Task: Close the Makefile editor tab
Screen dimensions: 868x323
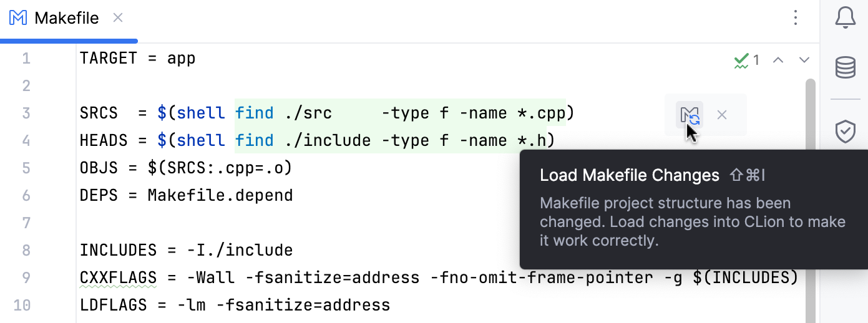Action: point(117,18)
